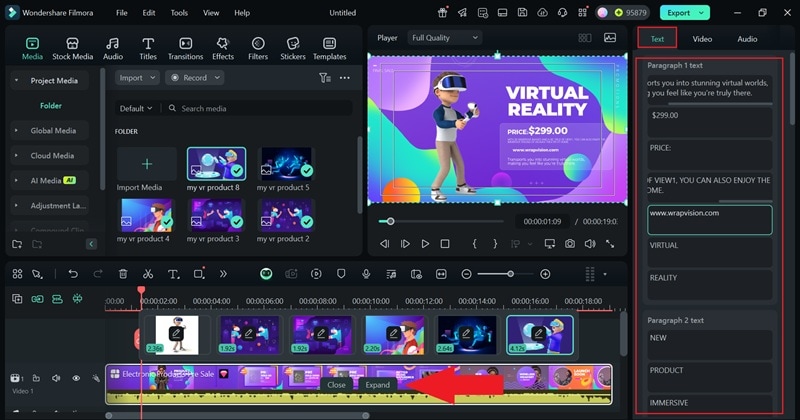Mute the Video 1 track
The height and width of the screenshot is (420, 800).
click(56, 378)
